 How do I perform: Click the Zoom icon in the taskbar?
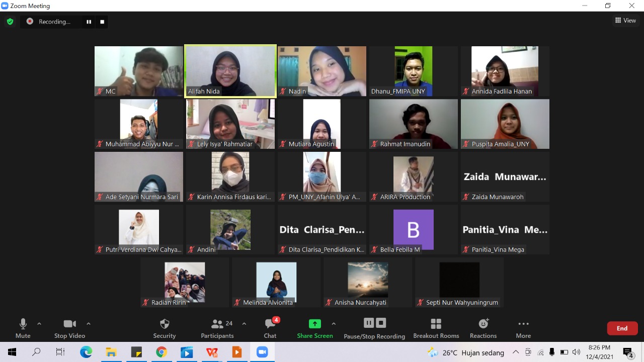pyautogui.click(x=262, y=352)
